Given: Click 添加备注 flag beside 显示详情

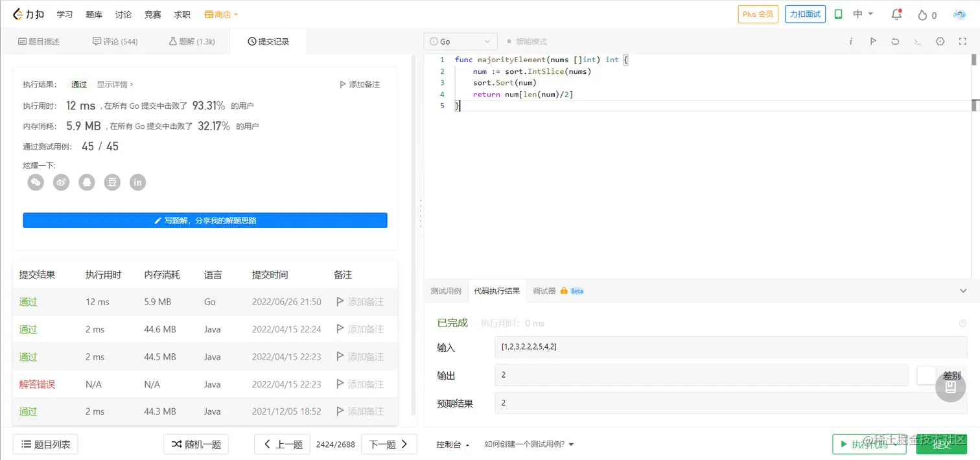Looking at the screenshot, I should [x=360, y=84].
